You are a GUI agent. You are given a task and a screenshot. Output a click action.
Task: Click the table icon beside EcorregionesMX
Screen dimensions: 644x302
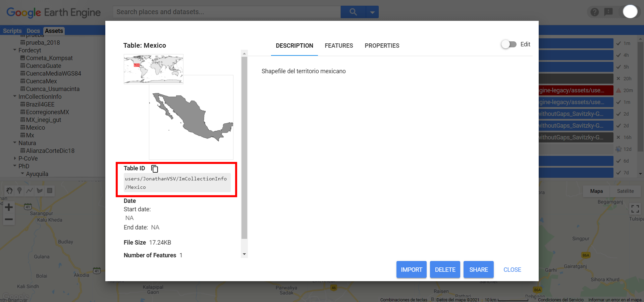point(23,112)
